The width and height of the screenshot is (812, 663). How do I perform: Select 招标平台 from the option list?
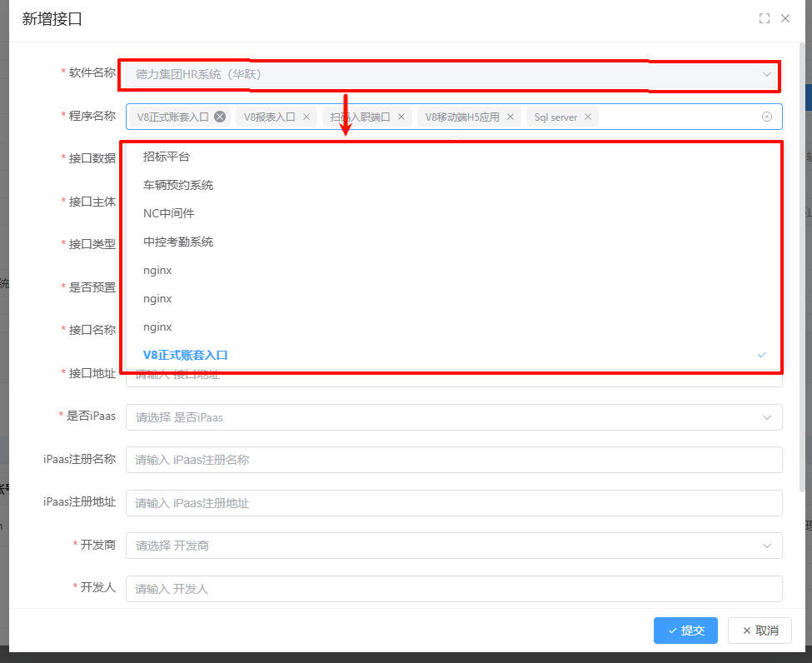coord(167,157)
